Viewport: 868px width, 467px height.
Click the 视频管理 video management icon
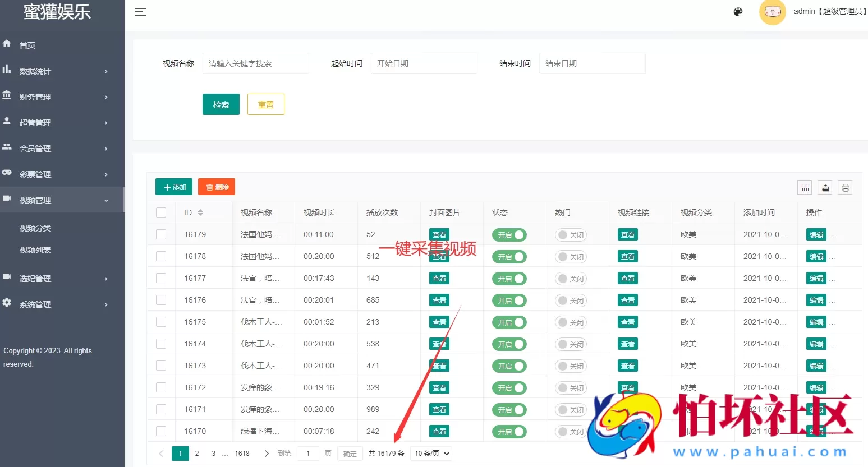coord(6,200)
